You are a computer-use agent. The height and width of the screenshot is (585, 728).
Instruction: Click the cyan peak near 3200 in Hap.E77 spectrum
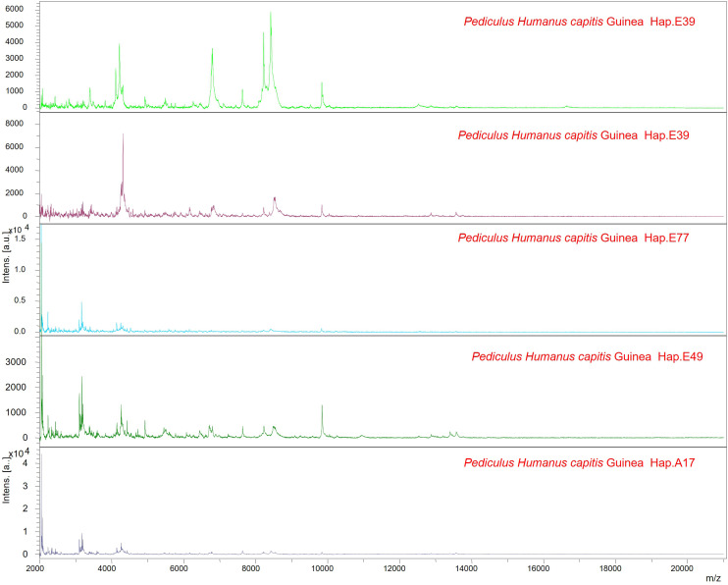(81, 304)
